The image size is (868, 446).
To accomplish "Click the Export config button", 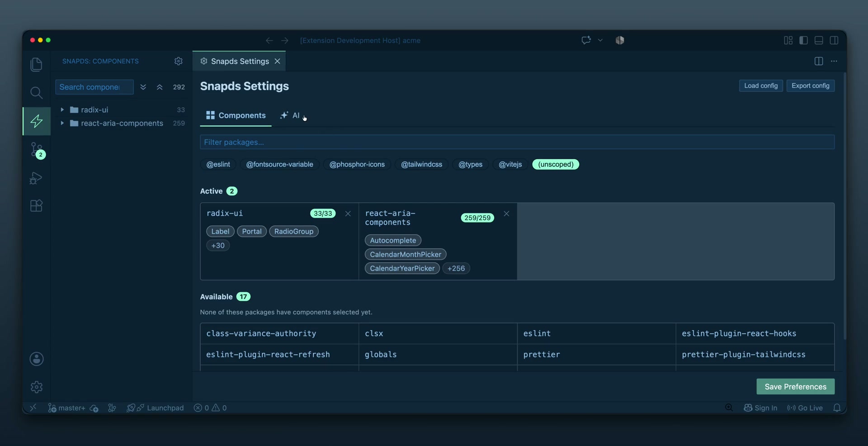I will [x=810, y=85].
